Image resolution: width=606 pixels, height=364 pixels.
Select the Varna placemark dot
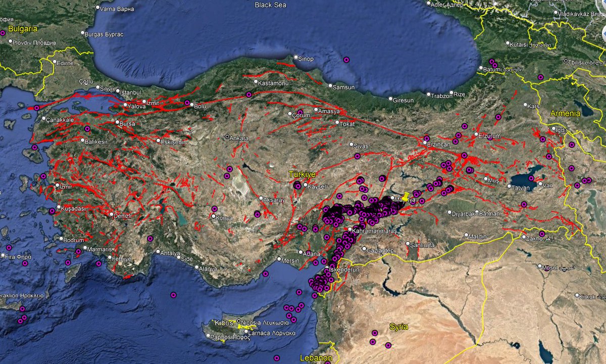click(97, 9)
